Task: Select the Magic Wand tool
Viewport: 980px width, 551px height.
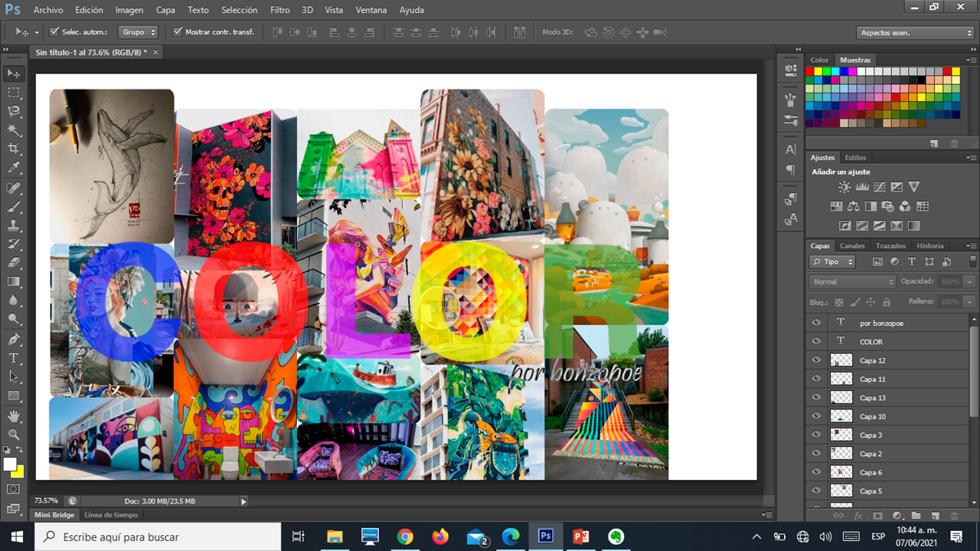Action: coord(14,130)
